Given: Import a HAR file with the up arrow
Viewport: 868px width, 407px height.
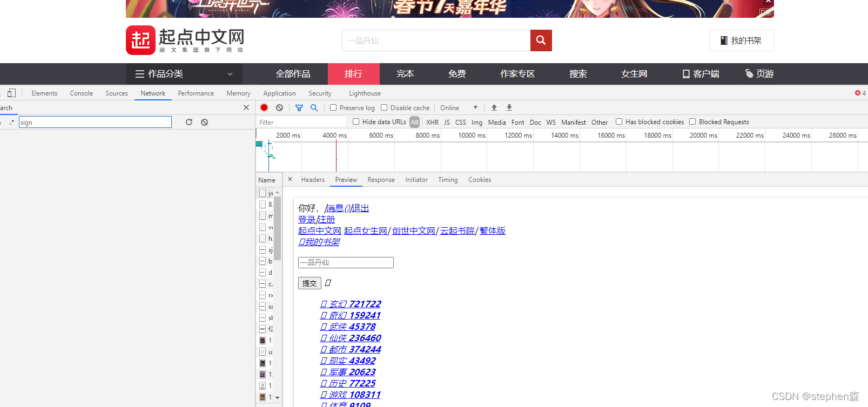Looking at the screenshot, I should point(494,107).
